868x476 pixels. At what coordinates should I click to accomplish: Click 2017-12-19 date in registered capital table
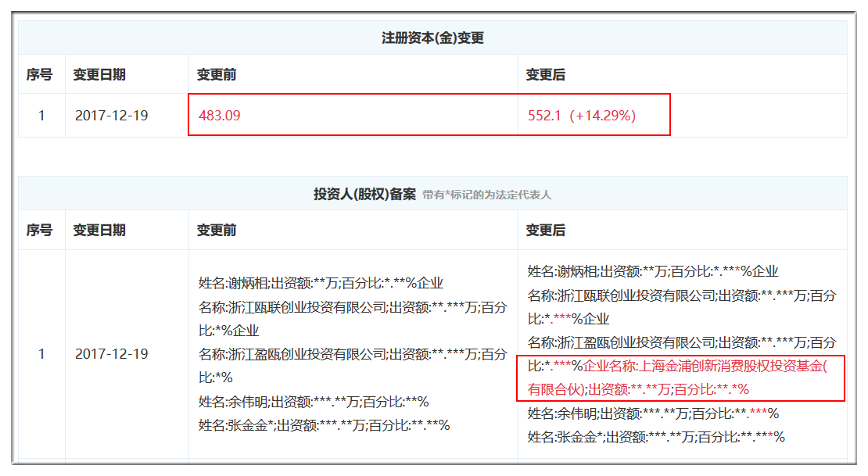[x=111, y=116]
